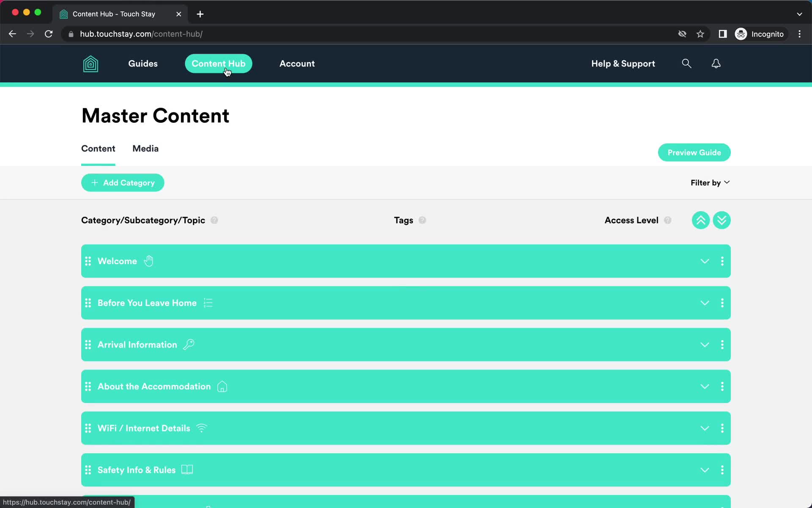Open the Content Hub menu item
Viewport: 812px width, 508px height.
219,63
